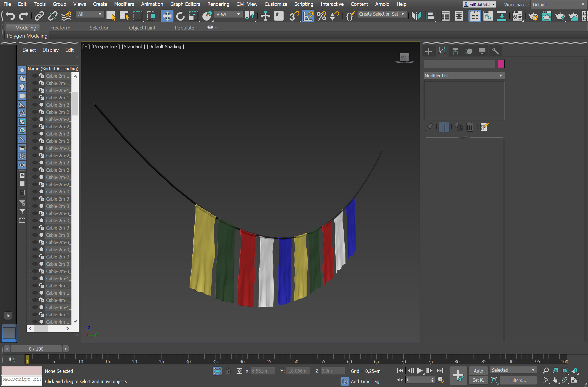This screenshot has width=588, height=387.
Task: Open the Utilities wrench panel tab
Action: click(495, 51)
